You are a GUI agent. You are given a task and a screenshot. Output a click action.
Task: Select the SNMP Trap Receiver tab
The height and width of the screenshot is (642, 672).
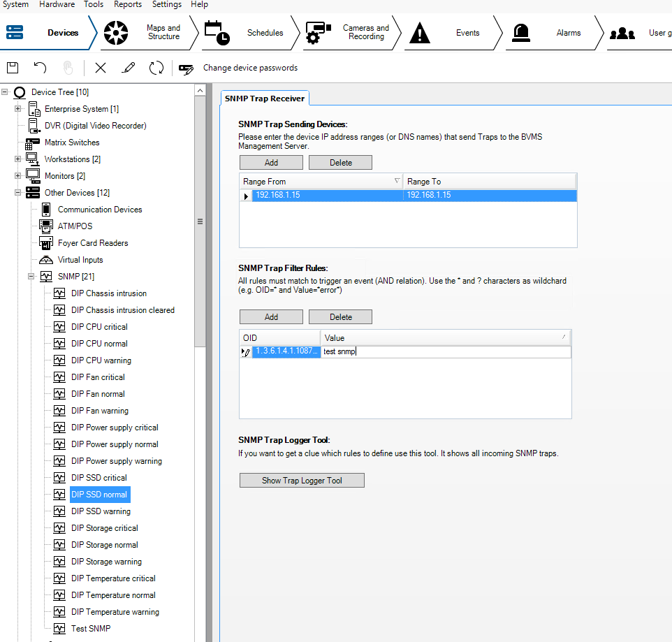pos(265,99)
